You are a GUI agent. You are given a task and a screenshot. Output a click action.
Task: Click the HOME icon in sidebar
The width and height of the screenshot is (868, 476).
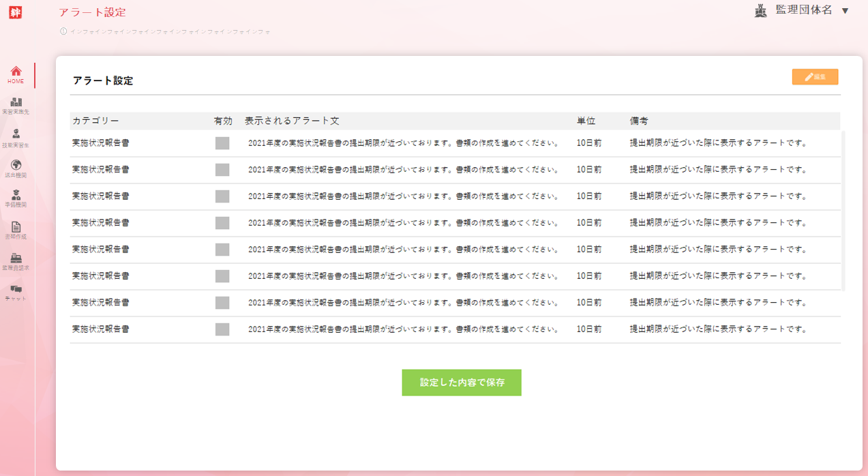(x=16, y=72)
